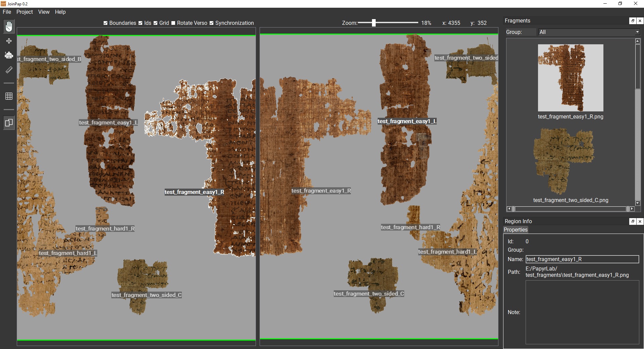The width and height of the screenshot is (644, 349).
Task: Activate the robot auto-matching tool
Action: click(8, 55)
